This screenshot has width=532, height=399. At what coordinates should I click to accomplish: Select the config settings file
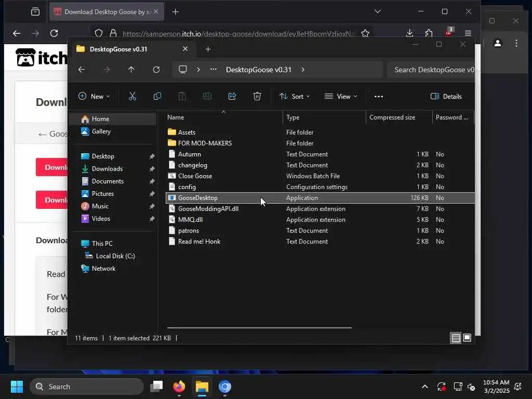pos(320,187)
